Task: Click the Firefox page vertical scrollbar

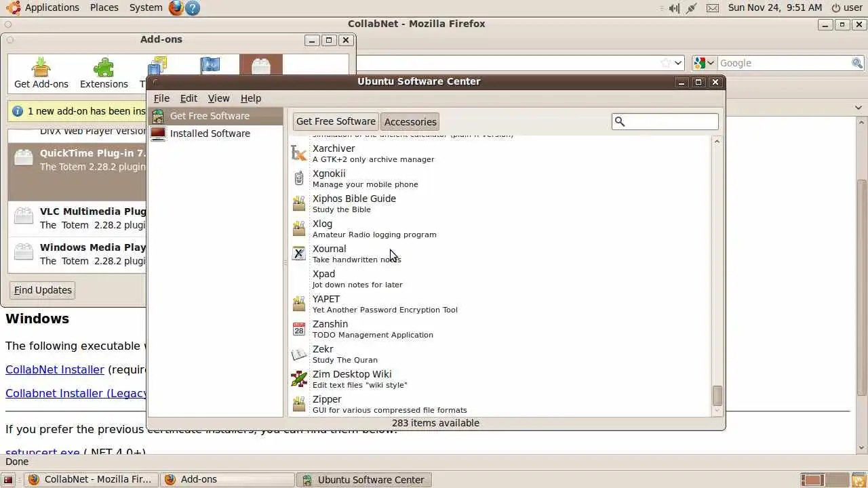Action: 861,287
